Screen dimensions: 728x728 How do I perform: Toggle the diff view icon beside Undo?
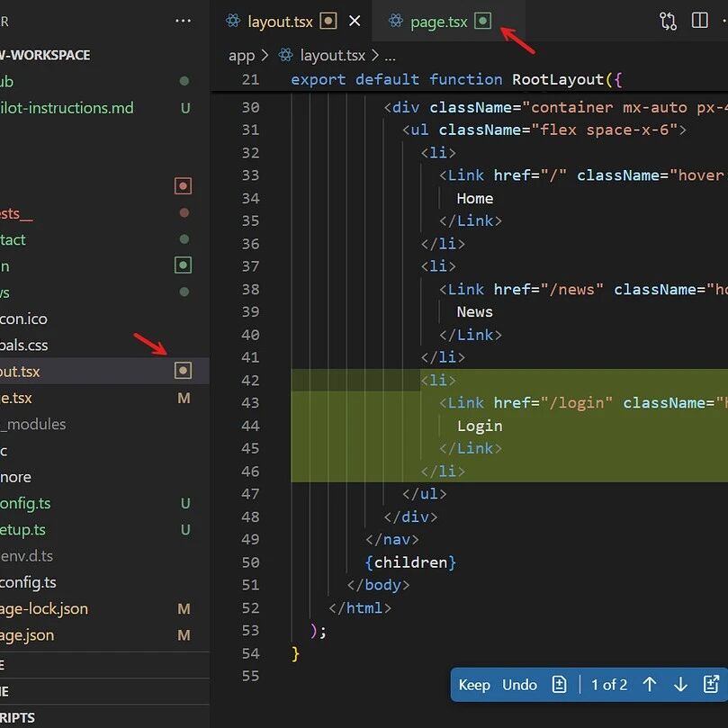(559, 685)
